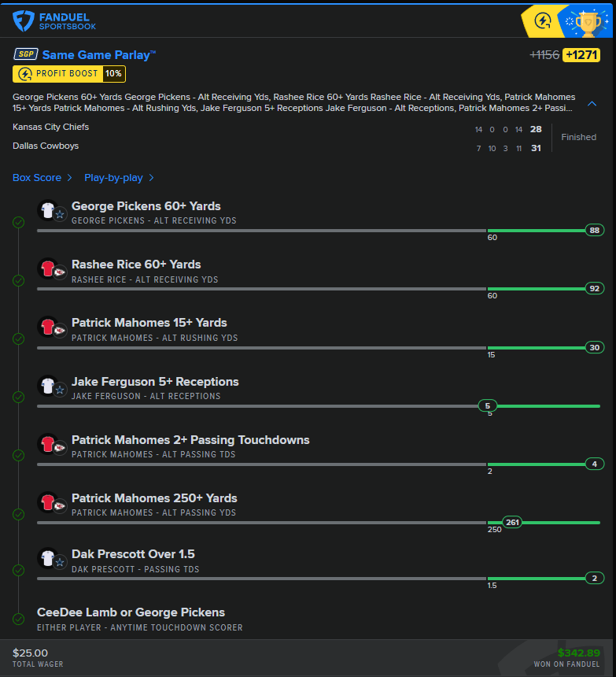Screen dimensions: 616x677
Task: Click Chiefs final score 28
Action: click(x=536, y=130)
